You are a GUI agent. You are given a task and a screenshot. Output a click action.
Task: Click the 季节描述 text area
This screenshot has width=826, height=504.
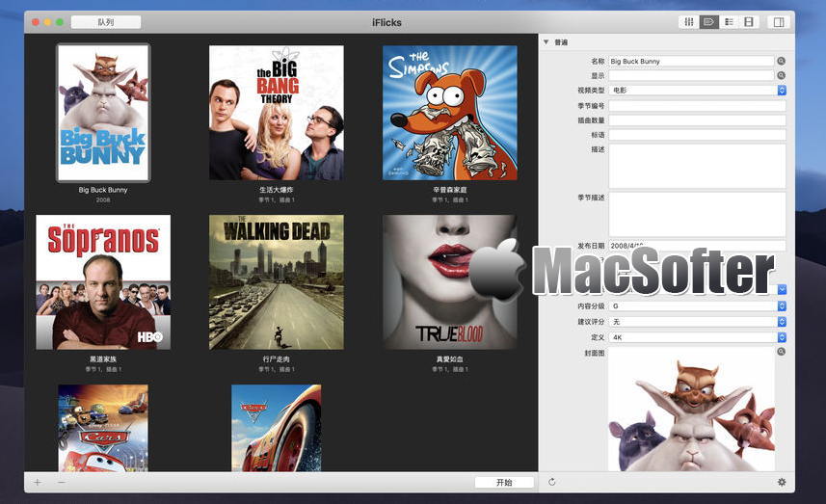tap(698, 214)
